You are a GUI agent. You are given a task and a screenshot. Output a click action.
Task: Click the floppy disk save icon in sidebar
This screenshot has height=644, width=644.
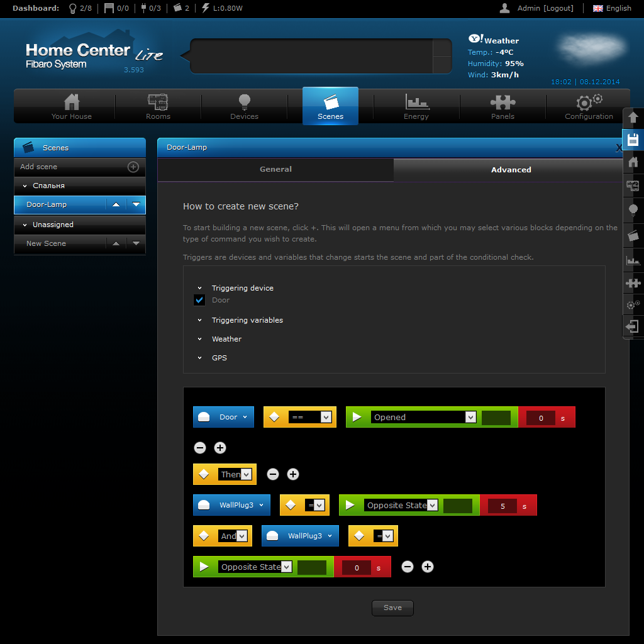click(633, 140)
